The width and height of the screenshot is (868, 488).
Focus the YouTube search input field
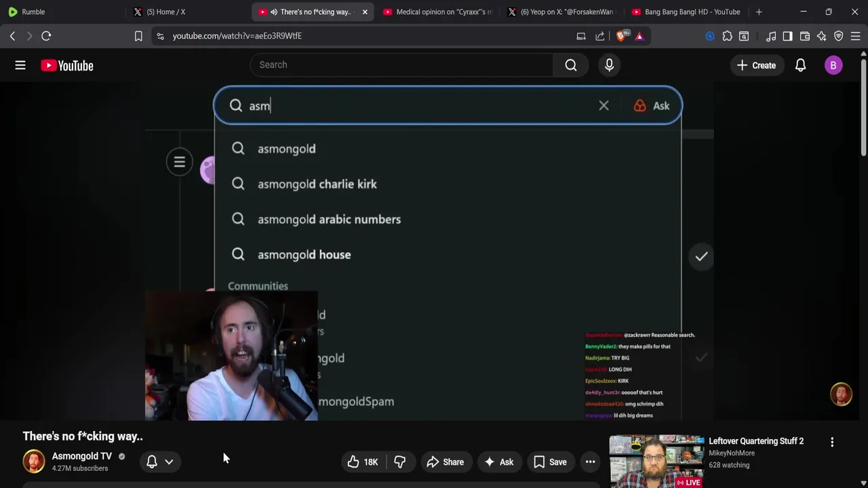pyautogui.click(x=401, y=65)
